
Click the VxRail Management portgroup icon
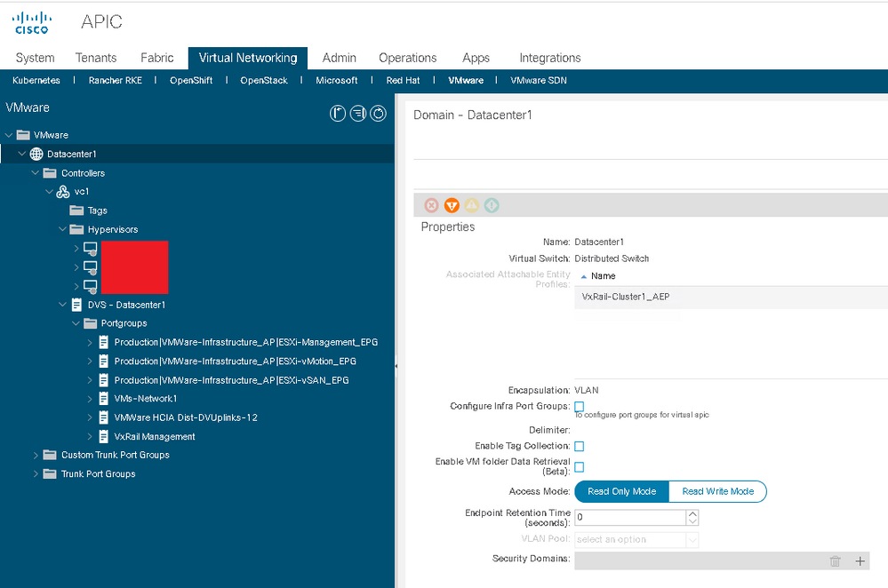pyautogui.click(x=104, y=436)
